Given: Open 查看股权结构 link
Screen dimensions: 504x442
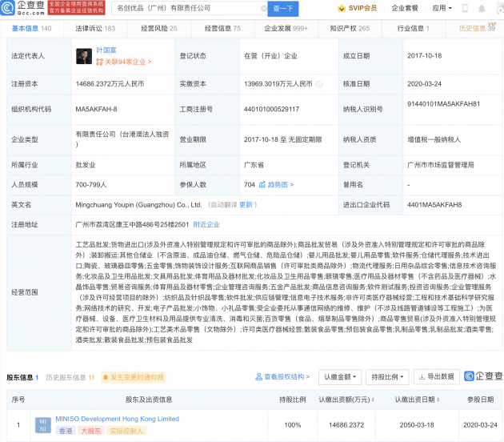Looking at the screenshot, I should click(283, 376).
